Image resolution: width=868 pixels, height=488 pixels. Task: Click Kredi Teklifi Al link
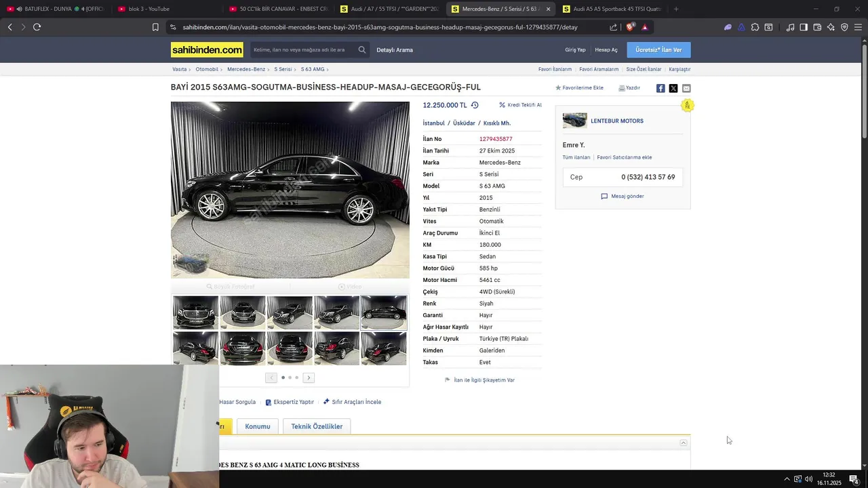coord(521,105)
